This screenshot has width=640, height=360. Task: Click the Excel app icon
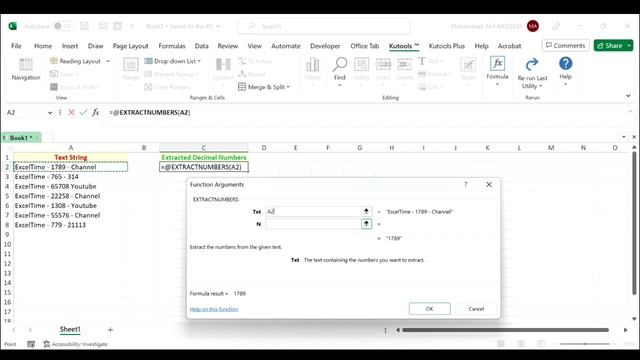click(13, 26)
